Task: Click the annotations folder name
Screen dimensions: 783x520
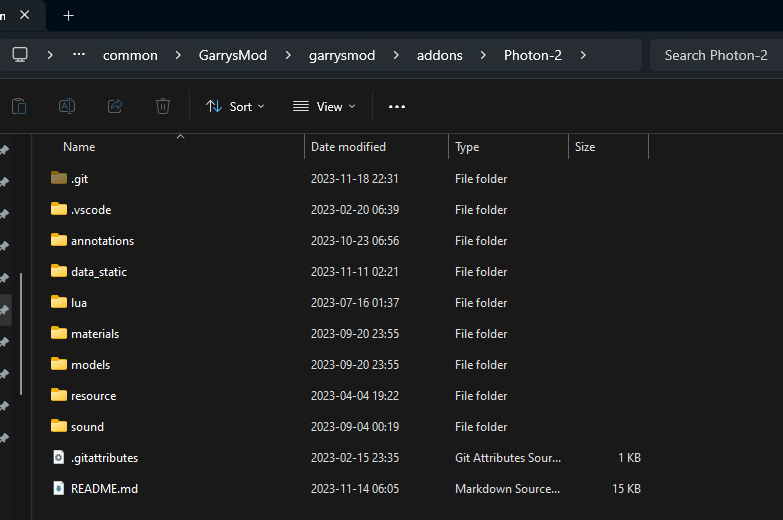Action: point(102,241)
